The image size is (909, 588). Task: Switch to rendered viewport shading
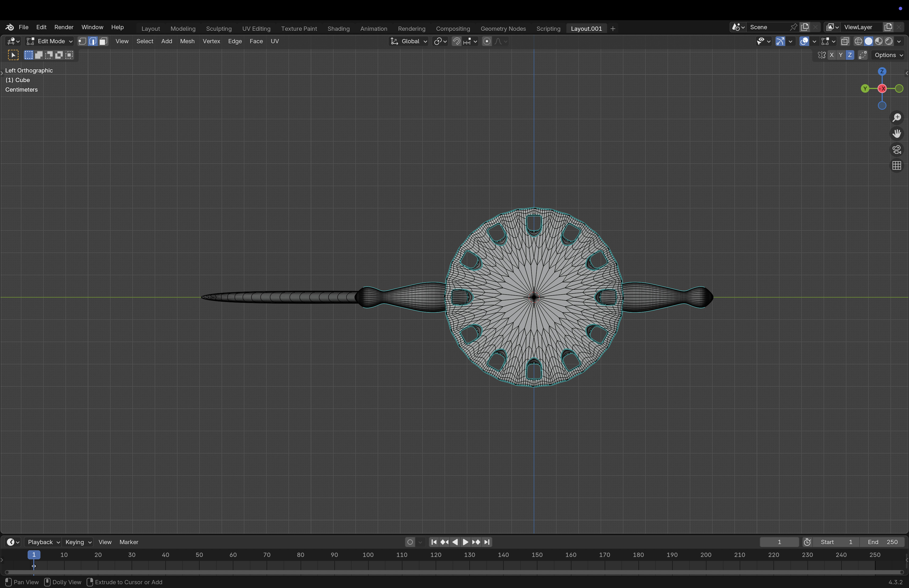point(889,41)
